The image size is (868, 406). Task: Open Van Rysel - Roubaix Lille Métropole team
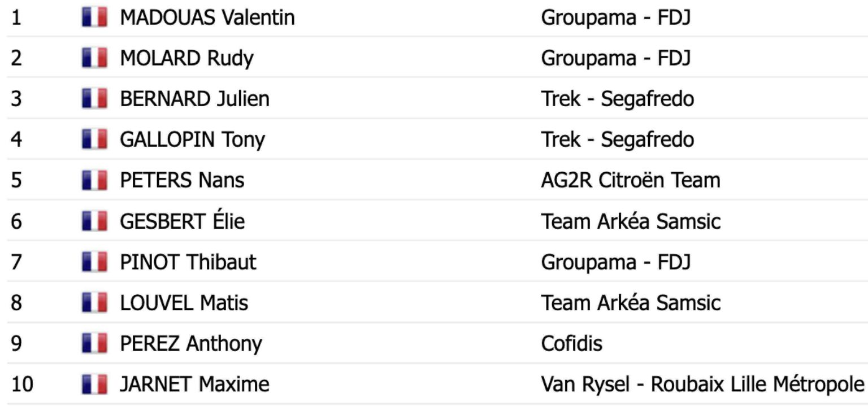[x=702, y=385]
